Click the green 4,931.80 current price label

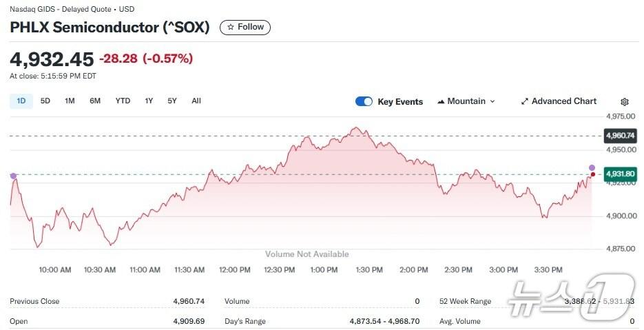(x=618, y=174)
